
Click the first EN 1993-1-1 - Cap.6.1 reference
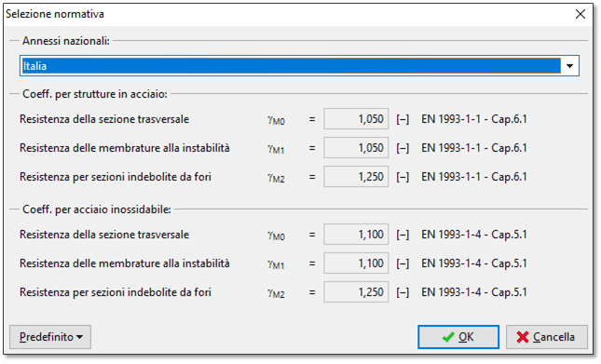474,119
